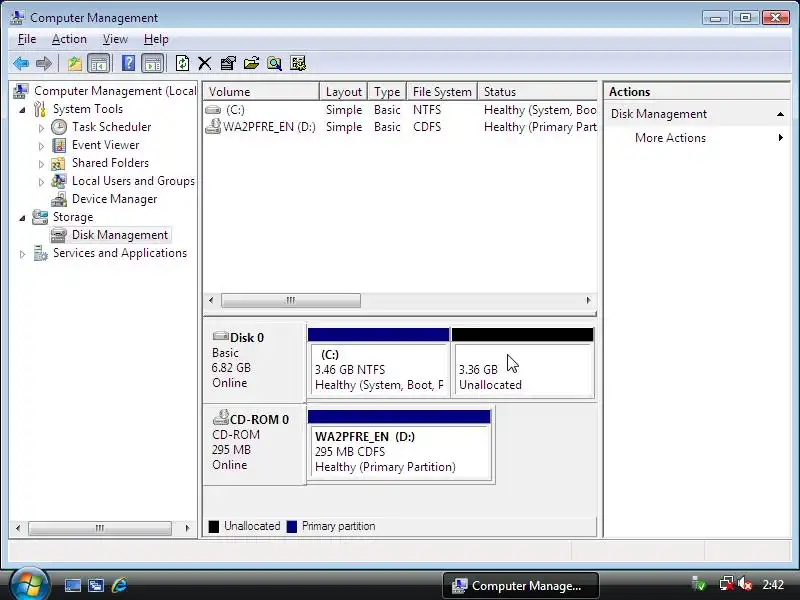Click the last toolbar settings icon
Viewport: 800px width, 600px height.
pos(298,63)
